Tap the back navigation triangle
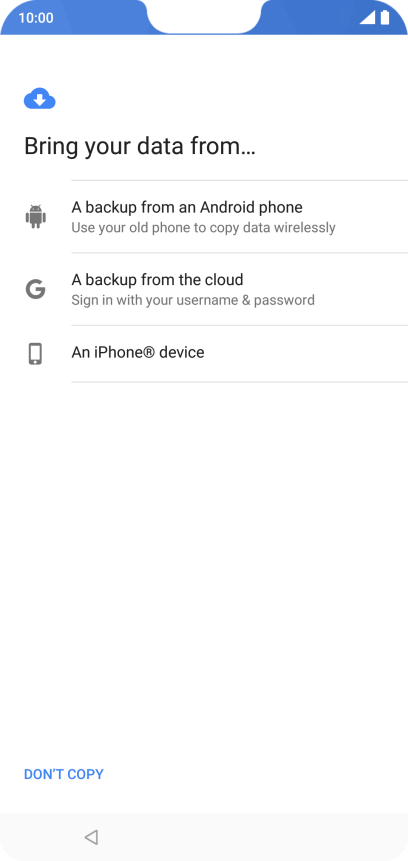The height and width of the screenshot is (861, 408). click(x=91, y=837)
